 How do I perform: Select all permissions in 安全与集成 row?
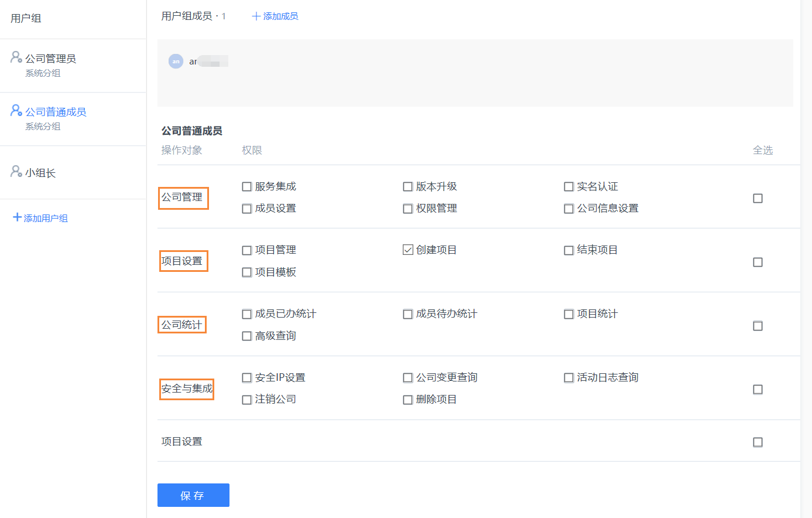pyautogui.click(x=758, y=390)
